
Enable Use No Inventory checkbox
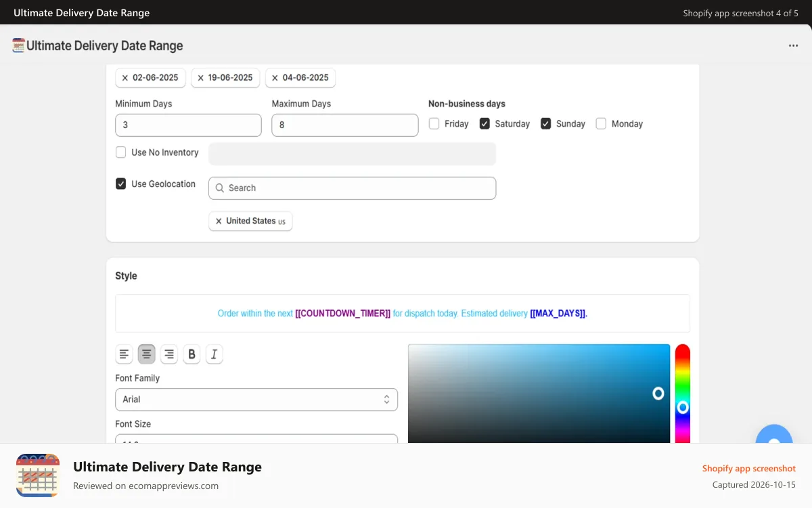[x=120, y=152]
